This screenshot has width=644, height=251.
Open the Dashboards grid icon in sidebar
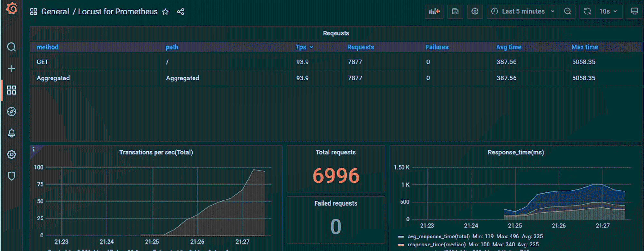pos(12,90)
